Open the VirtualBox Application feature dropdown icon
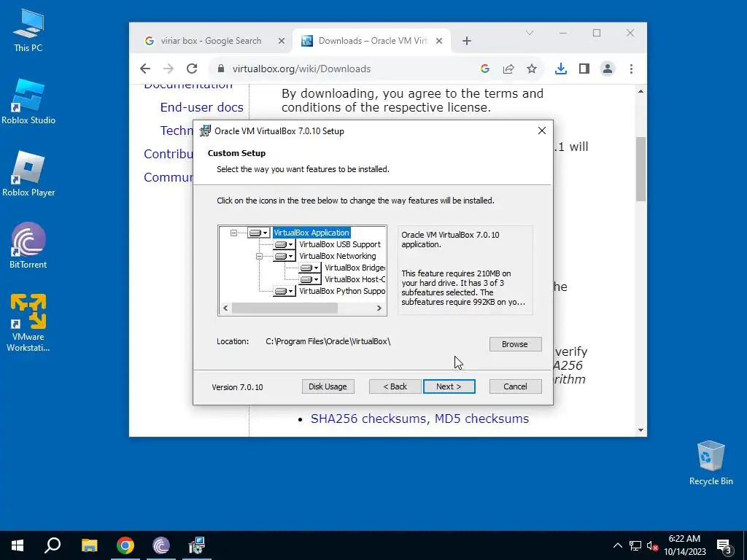Viewport: 747px width, 560px height. pos(259,233)
